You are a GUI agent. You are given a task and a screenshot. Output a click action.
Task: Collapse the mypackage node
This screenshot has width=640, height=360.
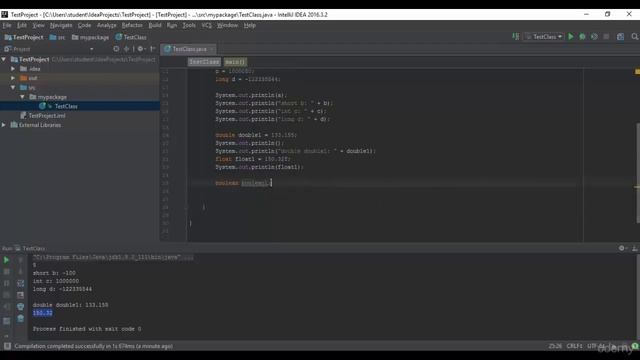tap(22, 97)
